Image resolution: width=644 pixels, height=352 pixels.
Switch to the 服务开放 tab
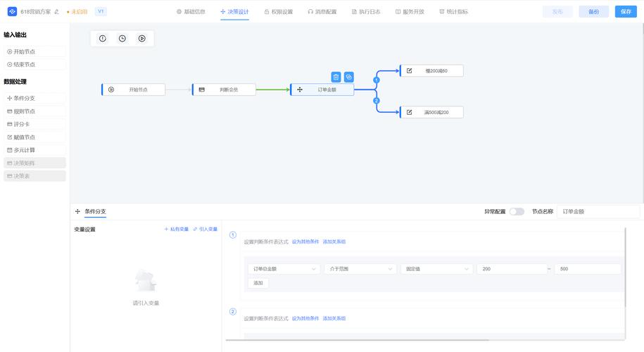click(410, 12)
